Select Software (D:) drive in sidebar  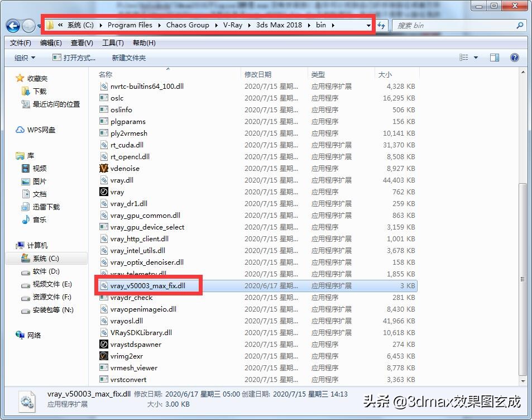tap(40, 271)
